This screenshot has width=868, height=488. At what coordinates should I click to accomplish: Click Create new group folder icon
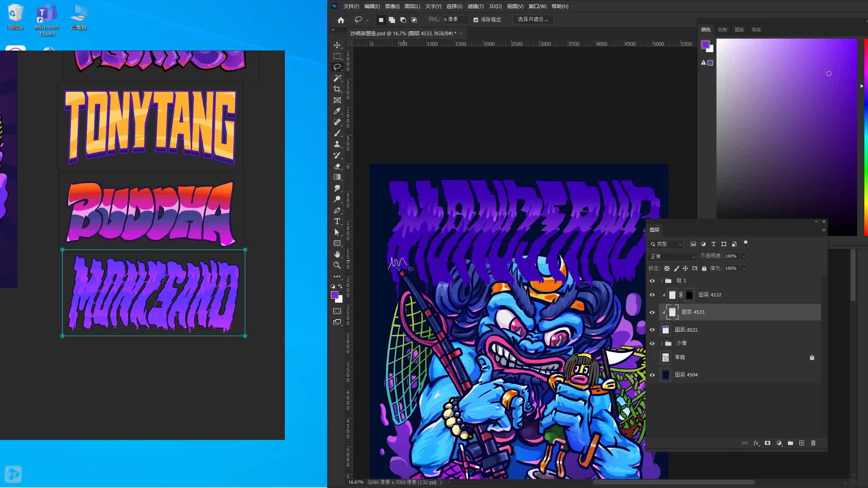(790, 443)
